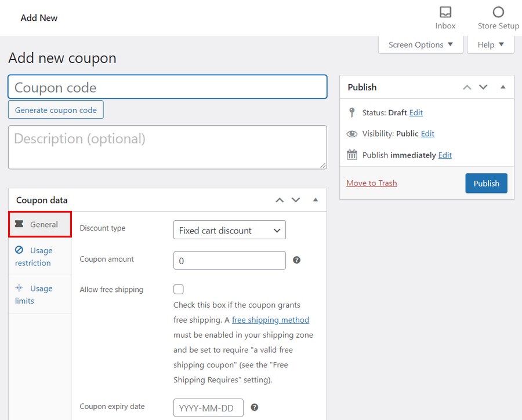
Task: Collapse the Coupon data panel
Action: [x=315, y=200]
